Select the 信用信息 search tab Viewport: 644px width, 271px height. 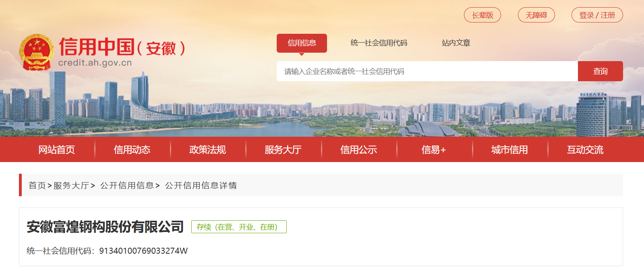click(302, 43)
